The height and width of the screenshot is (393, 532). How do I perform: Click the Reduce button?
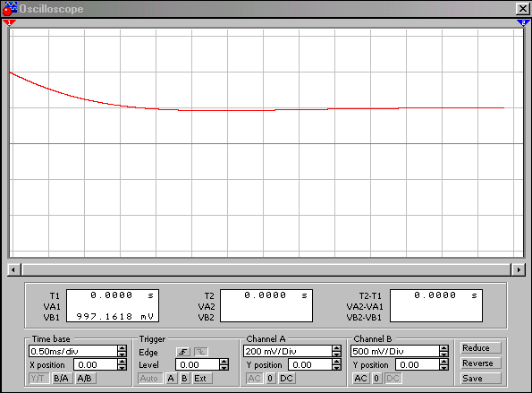480,348
